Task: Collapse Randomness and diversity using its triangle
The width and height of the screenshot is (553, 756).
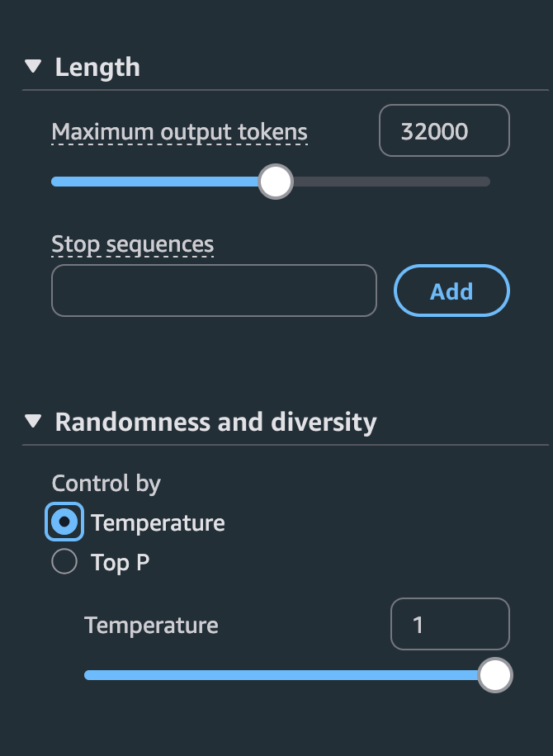Action: 33,422
